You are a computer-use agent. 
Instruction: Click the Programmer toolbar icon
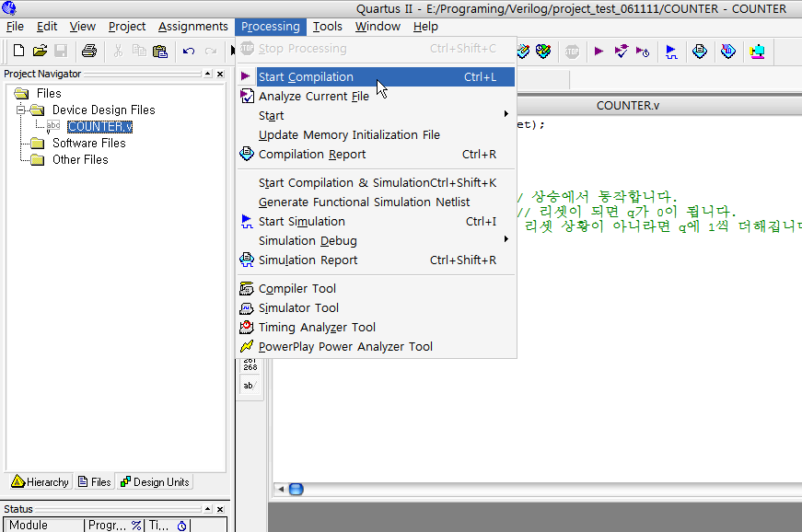(728, 52)
